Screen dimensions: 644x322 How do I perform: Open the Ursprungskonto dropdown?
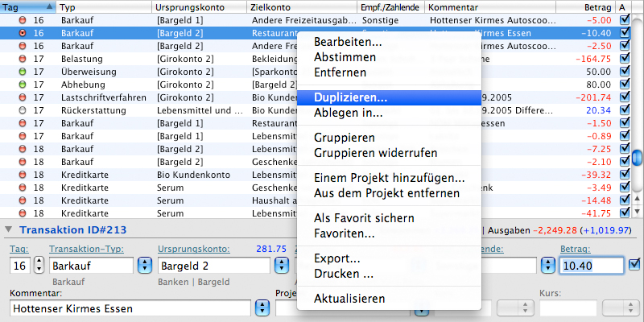(x=281, y=266)
